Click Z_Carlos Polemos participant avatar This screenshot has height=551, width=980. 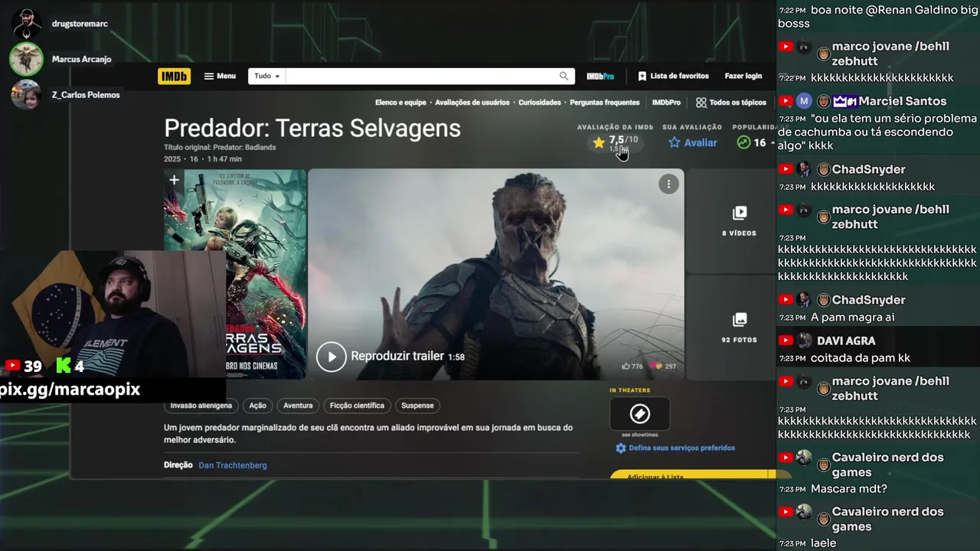click(x=26, y=95)
